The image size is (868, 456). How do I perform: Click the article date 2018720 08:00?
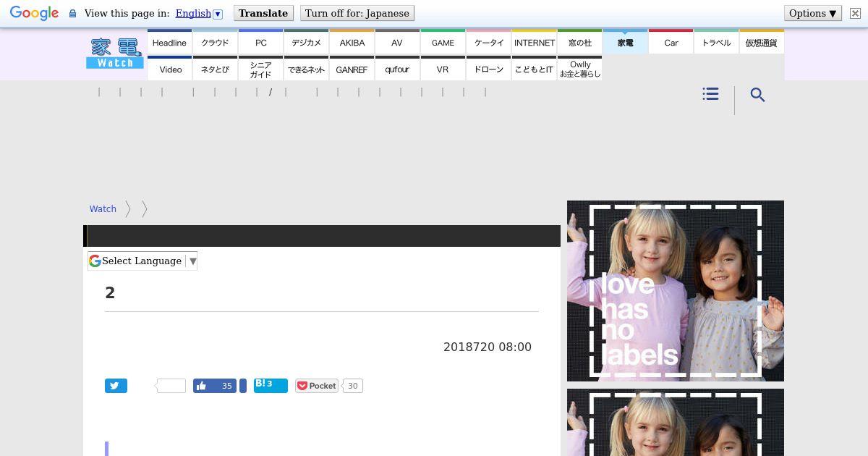(488, 347)
